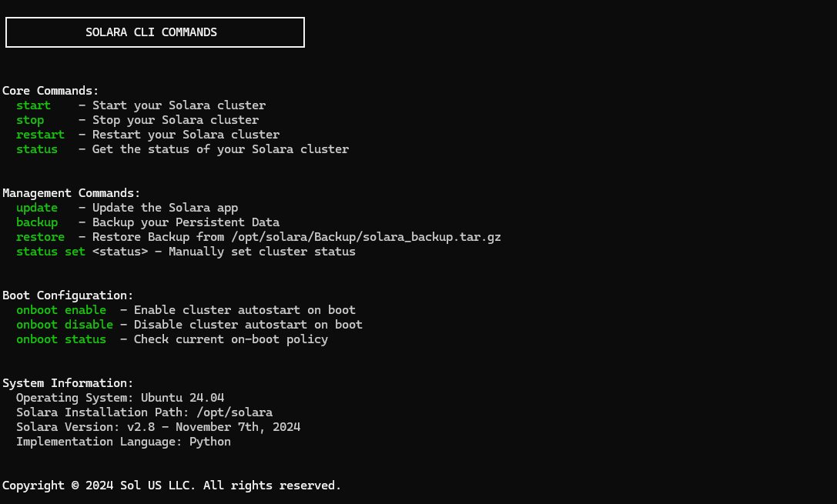The width and height of the screenshot is (837, 504).
Task: Select the green 'update' command
Action: pyautogui.click(x=37, y=208)
